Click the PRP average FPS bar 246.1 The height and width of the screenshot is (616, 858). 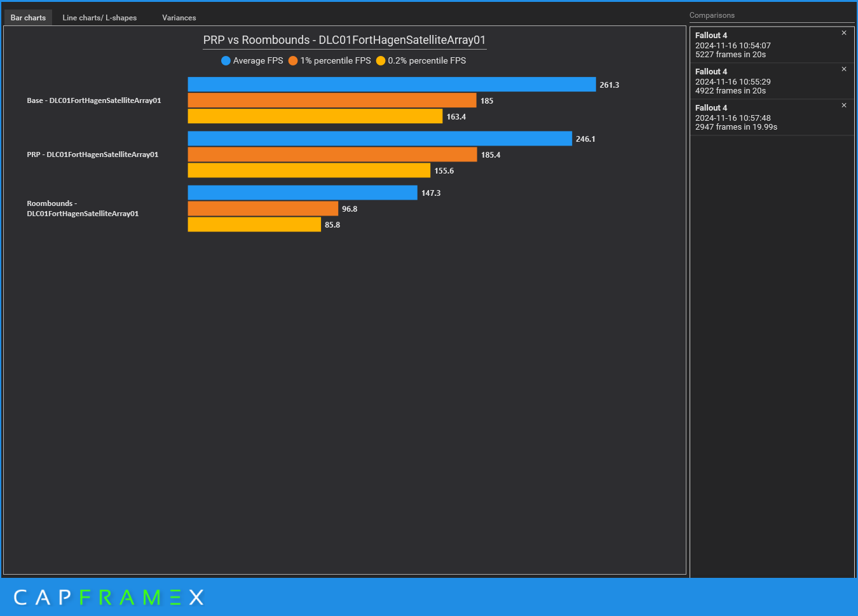380,139
